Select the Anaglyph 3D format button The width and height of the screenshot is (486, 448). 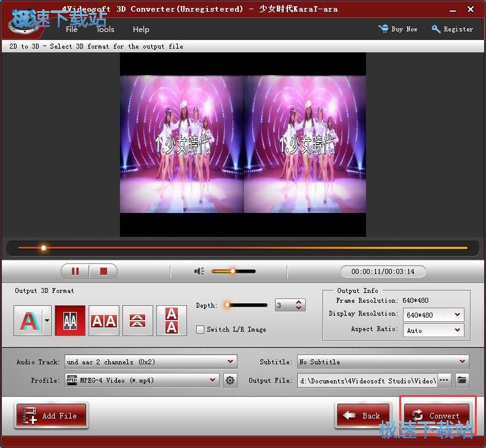[x=28, y=321]
